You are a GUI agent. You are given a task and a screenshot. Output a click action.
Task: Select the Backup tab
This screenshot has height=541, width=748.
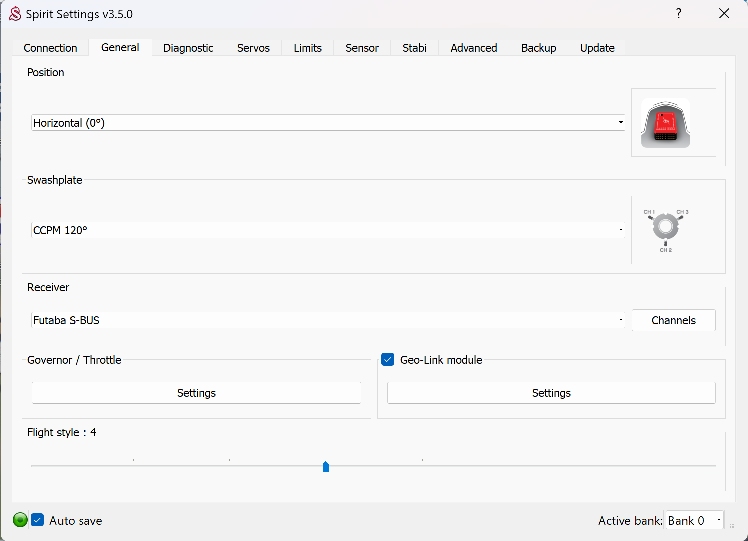click(538, 48)
